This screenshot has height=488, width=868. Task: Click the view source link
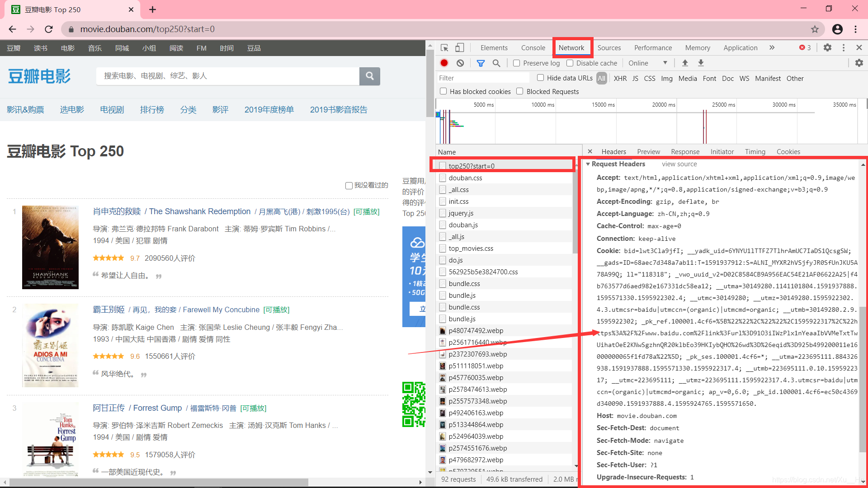point(679,164)
